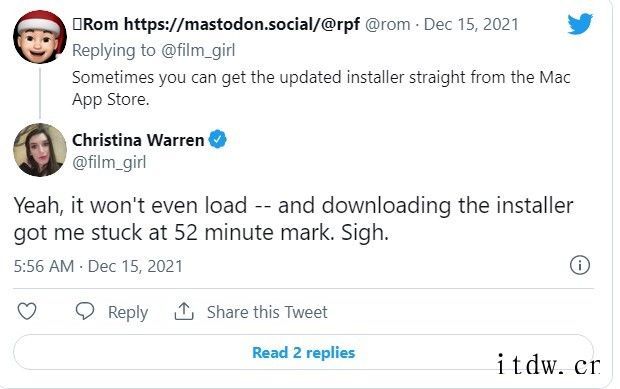Click the @film_girl mention in Replying to
Screen dimensions: 620x389
pyautogui.click(x=198, y=51)
